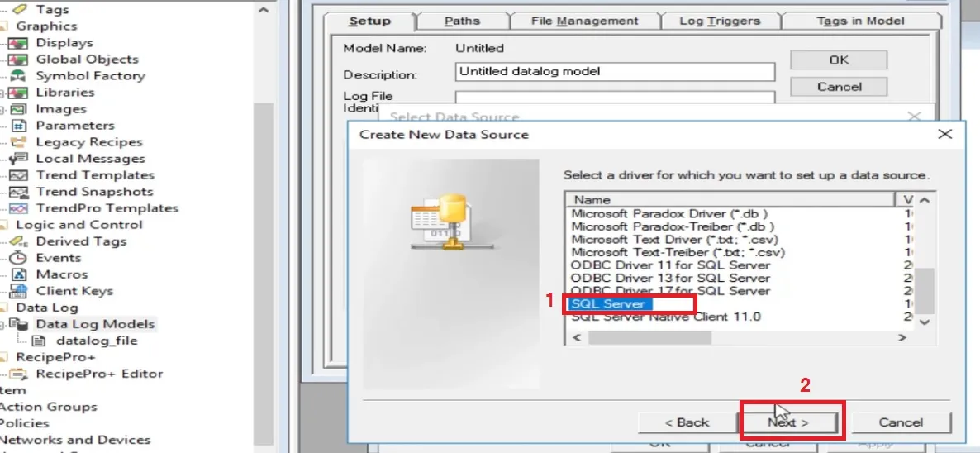Viewport: 980px width, 453px height.
Task: Click the Back button in wizard
Action: coord(687,423)
